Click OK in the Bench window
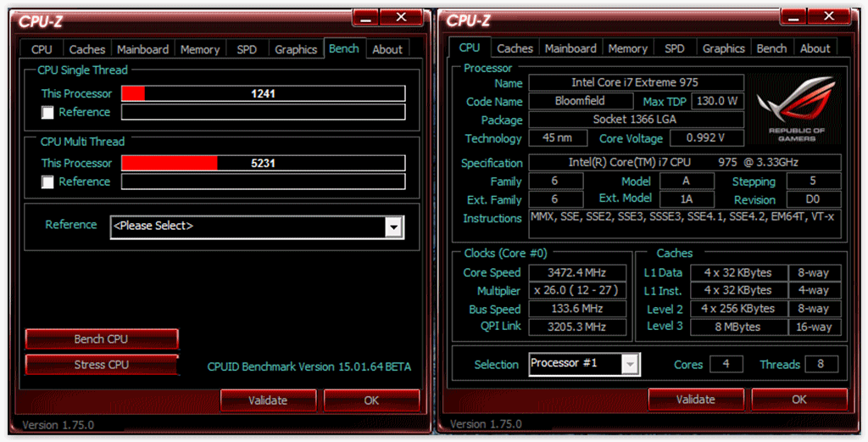868x442 pixels. (371, 400)
